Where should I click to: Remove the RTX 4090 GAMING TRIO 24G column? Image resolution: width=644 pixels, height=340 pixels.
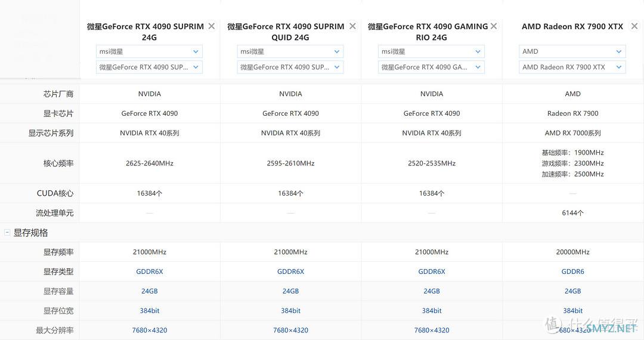pos(494,26)
